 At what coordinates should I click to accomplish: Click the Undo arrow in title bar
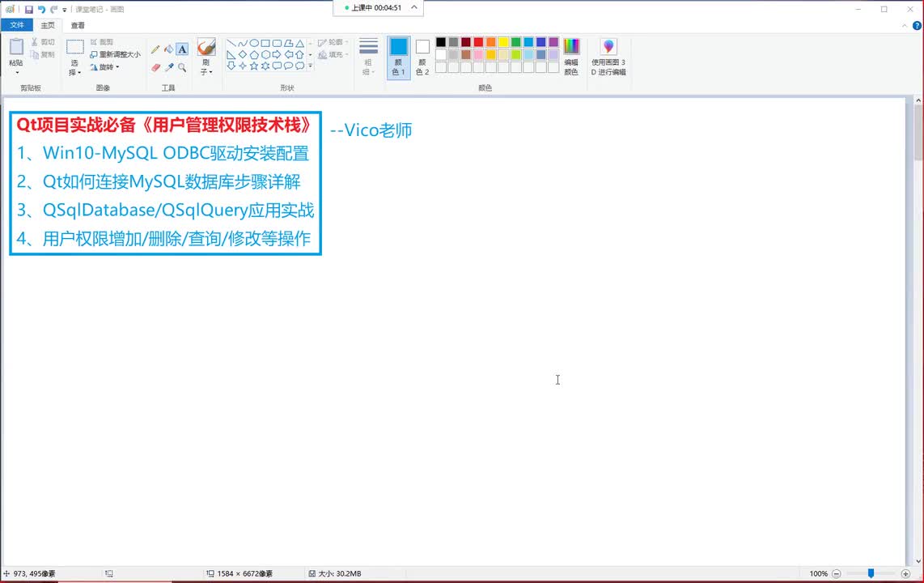coord(41,10)
